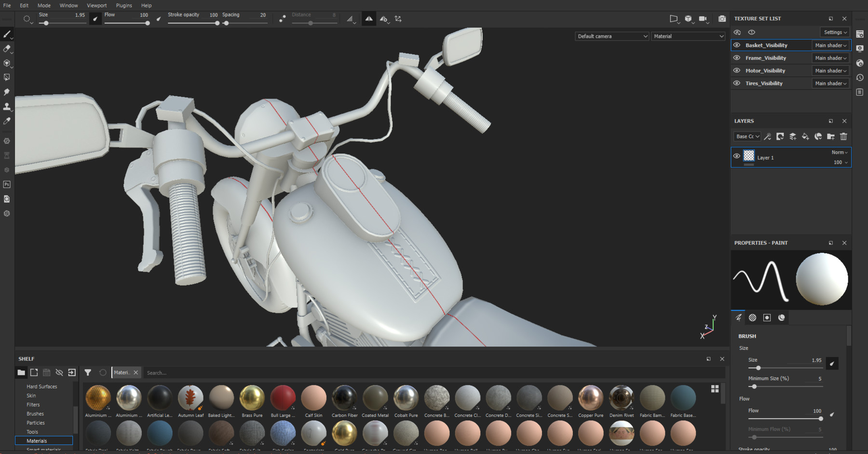Open the Settings dropdown in Texture Set List
This screenshot has height=454, width=868.
click(835, 32)
